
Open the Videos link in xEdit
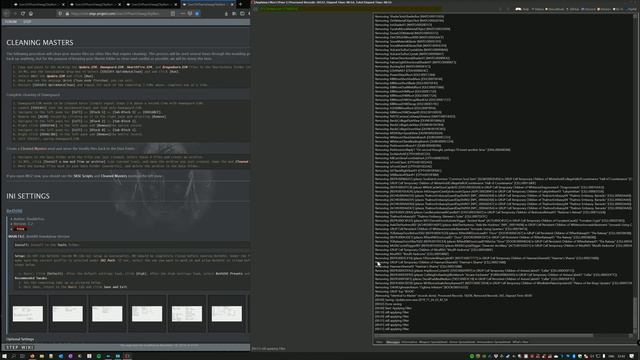click(538, 9)
